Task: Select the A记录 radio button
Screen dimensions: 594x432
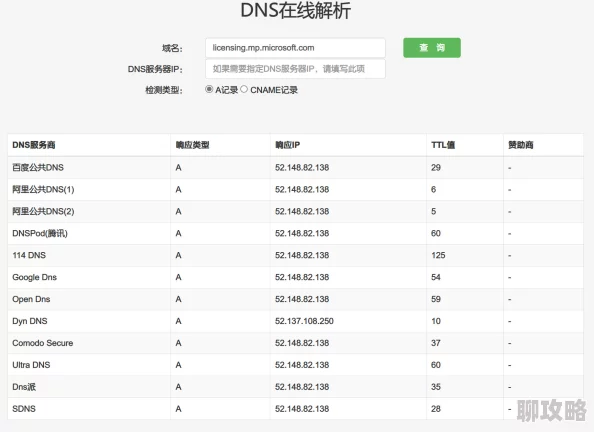Action: click(209, 89)
